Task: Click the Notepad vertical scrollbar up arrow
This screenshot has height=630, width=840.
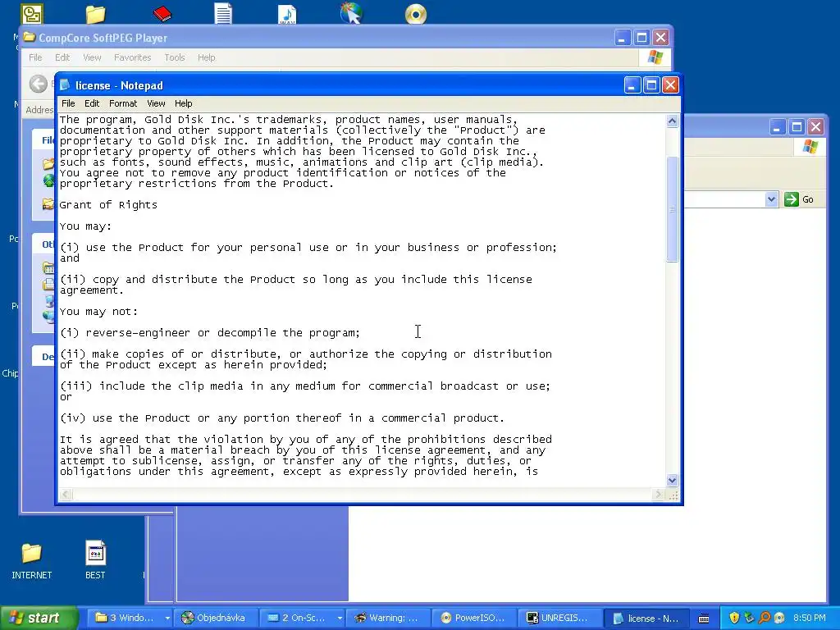Action: pyautogui.click(x=673, y=121)
